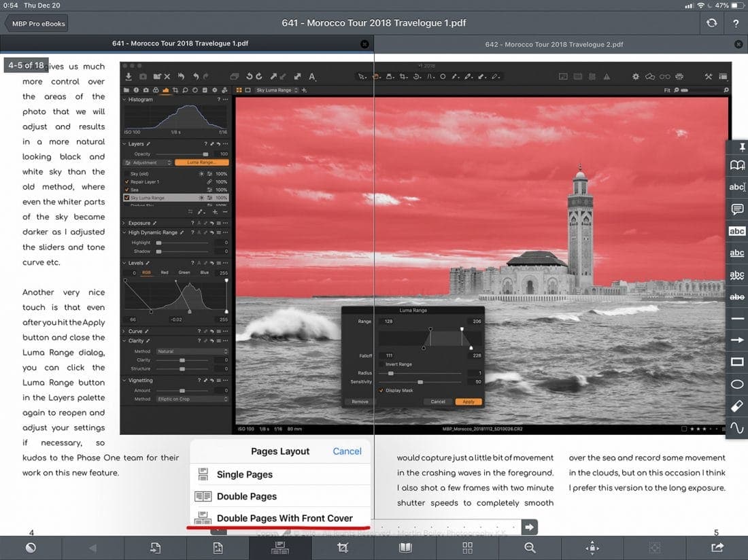Open search with magnifier icon
The image size is (748, 560).
530,548
